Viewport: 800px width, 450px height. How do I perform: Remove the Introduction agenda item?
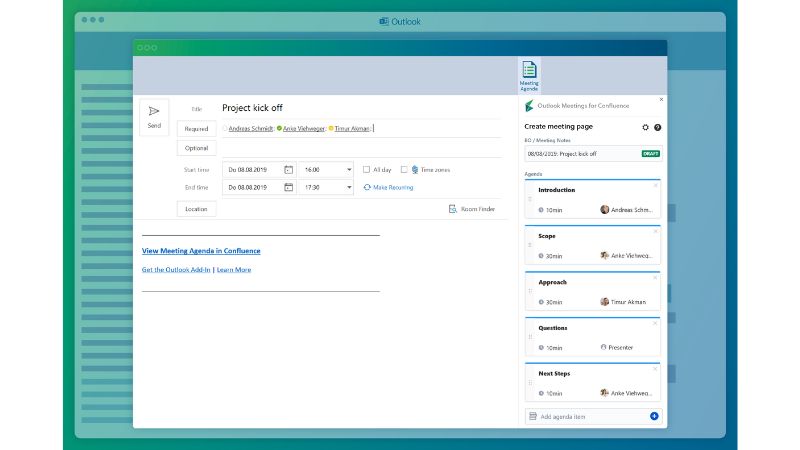tap(656, 185)
